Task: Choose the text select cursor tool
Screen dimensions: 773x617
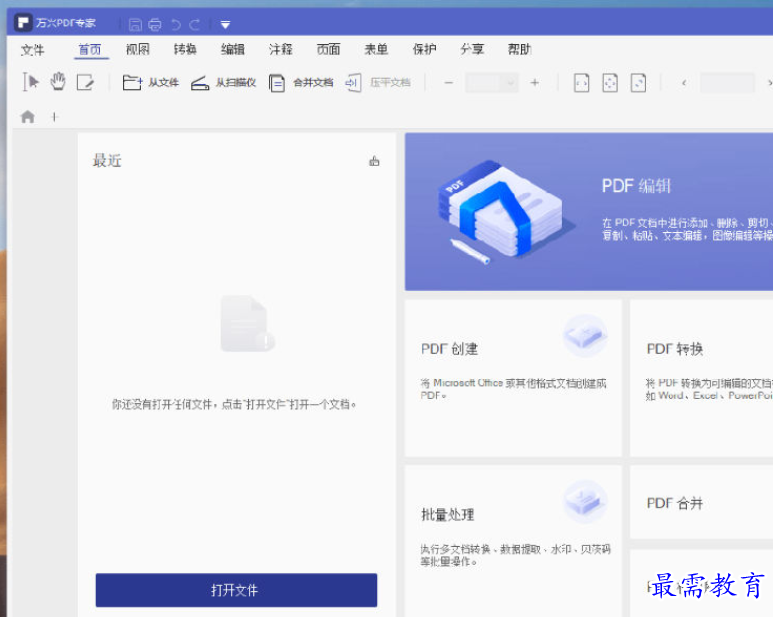Action: coord(30,82)
